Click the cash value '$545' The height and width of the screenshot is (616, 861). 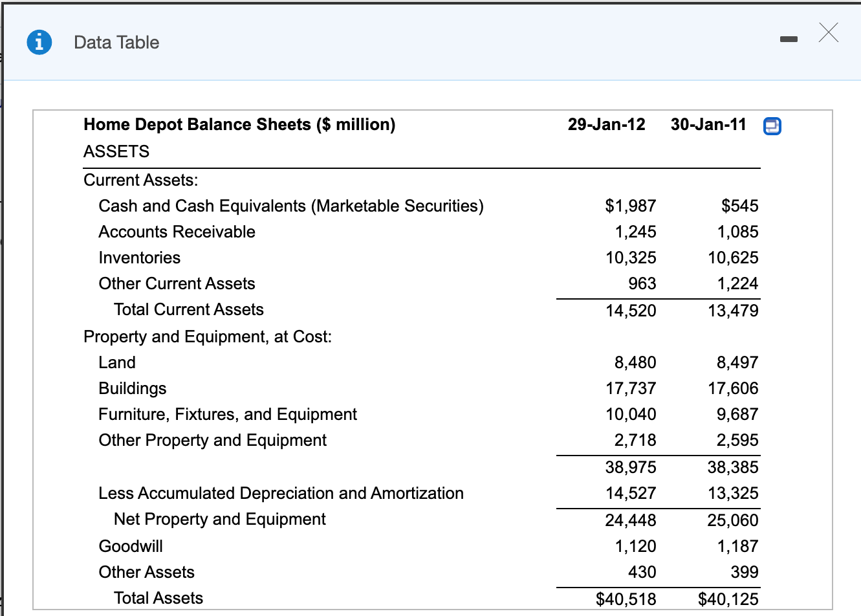(x=739, y=206)
